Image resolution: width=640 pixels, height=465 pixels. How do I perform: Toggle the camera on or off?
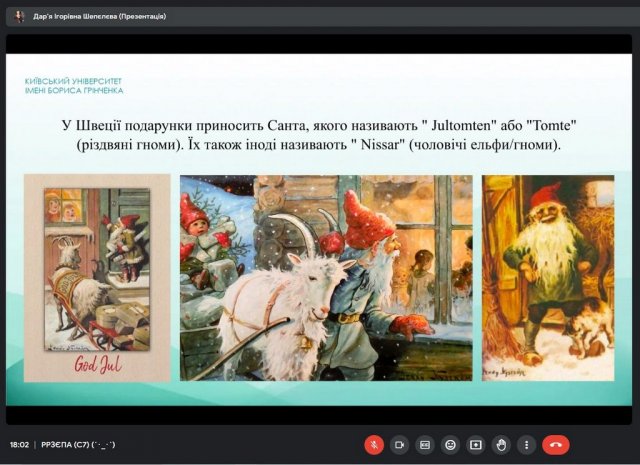399,444
